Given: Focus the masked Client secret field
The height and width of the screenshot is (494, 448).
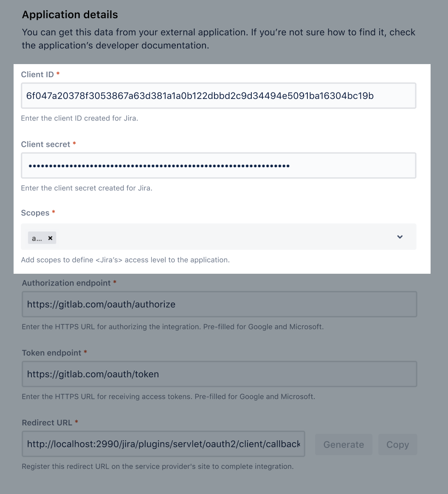Looking at the screenshot, I should 218,166.
